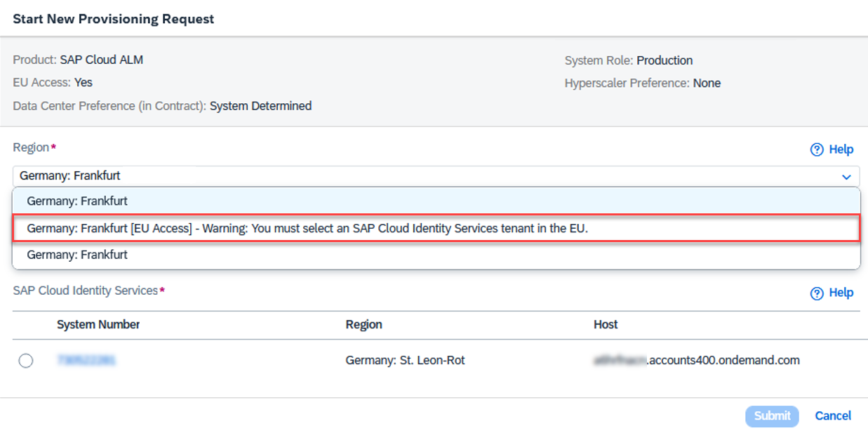Pick the last Germany: Frankfurt list option
The height and width of the screenshot is (433, 868).
point(77,255)
